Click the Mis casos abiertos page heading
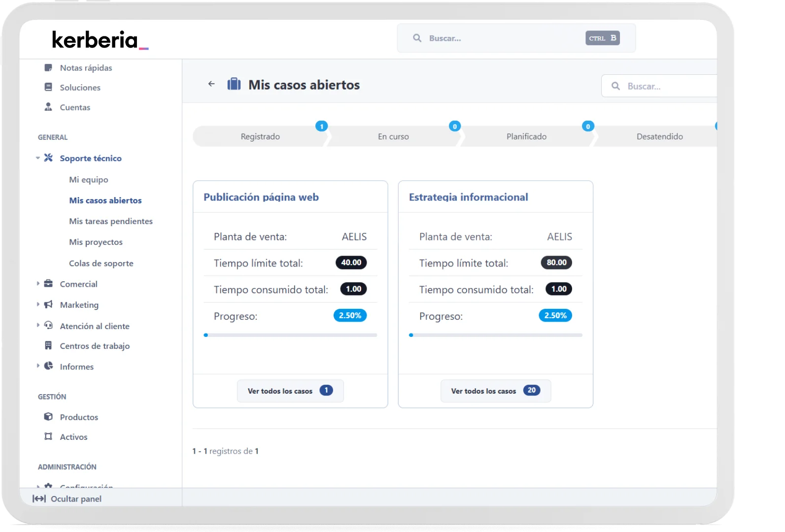The width and height of the screenshot is (785, 532). click(x=304, y=85)
